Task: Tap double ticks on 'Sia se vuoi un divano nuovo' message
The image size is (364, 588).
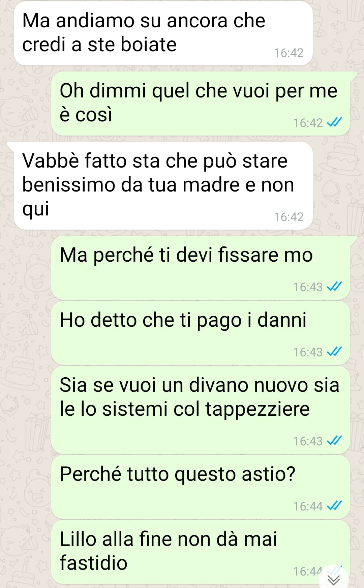Action: (x=335, y=441)
